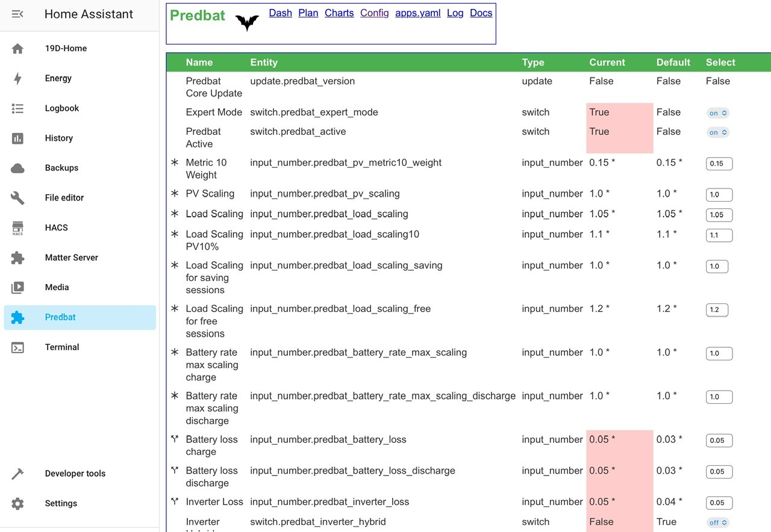771x532 pixels.
Task: Edit the Metric 10 Weight value field
Action: [719, 164]
